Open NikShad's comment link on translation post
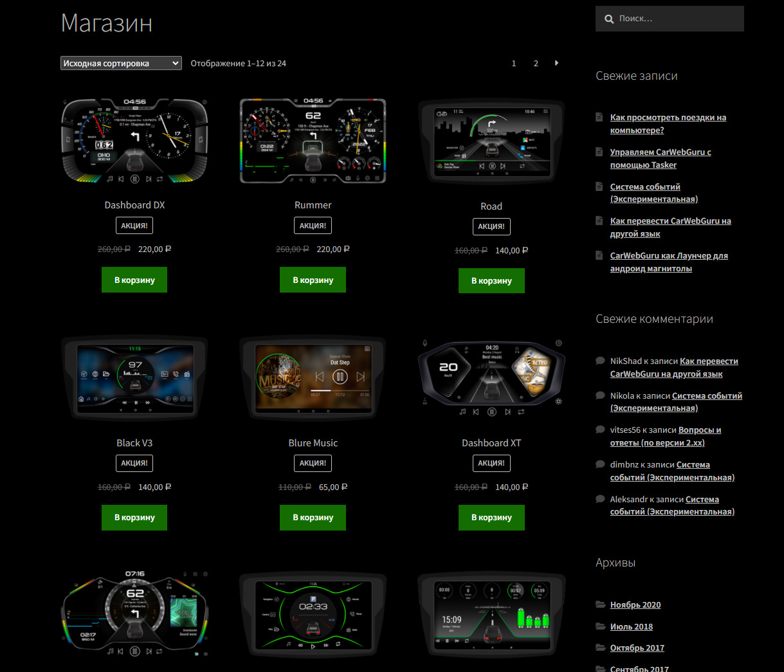 (674, 367)
